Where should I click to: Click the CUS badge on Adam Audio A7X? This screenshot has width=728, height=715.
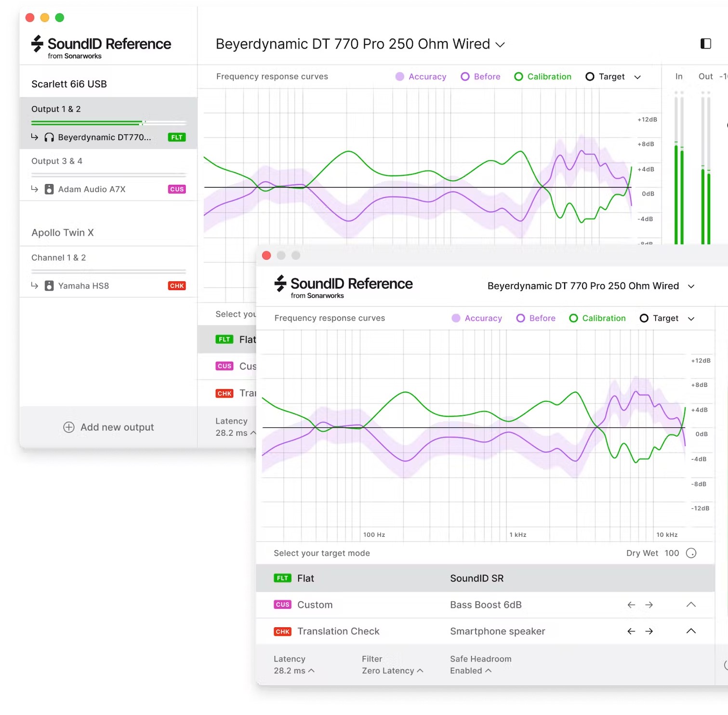click(177, 189)
